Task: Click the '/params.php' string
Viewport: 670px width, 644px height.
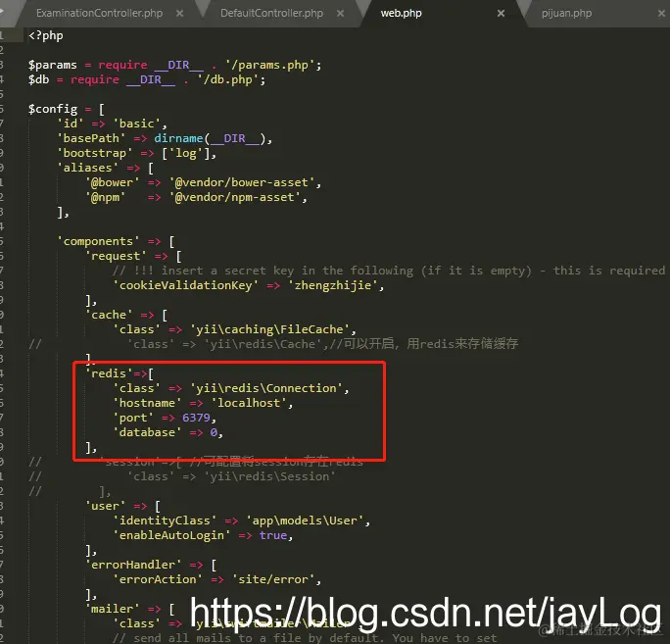Action: 270,65
